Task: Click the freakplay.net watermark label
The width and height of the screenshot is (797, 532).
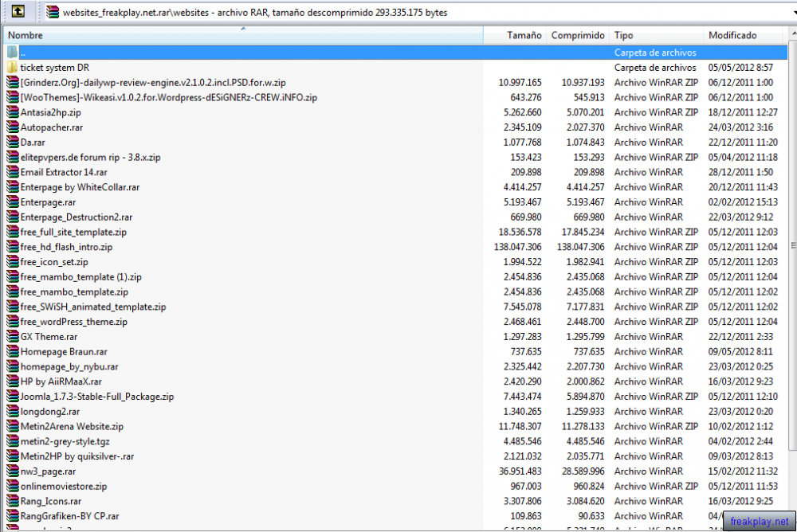Action: click(759, 522)
